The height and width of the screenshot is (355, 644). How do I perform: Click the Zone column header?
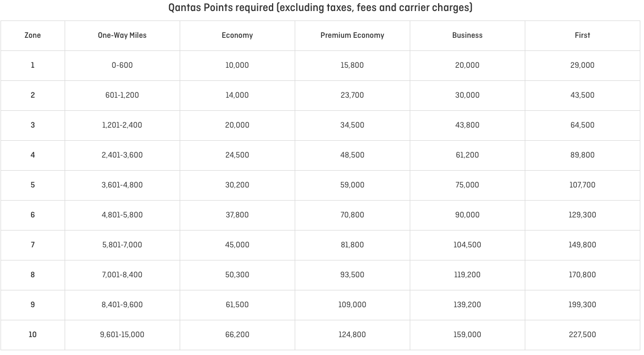point(33,35)
